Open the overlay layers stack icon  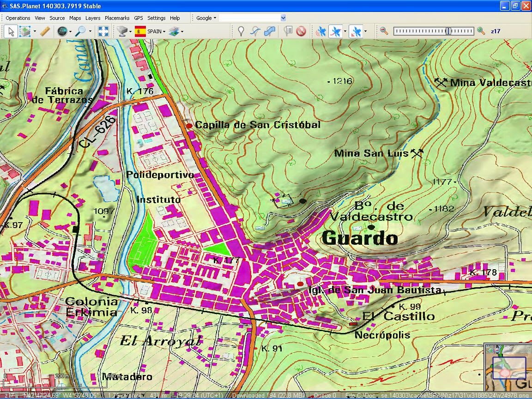174,31
